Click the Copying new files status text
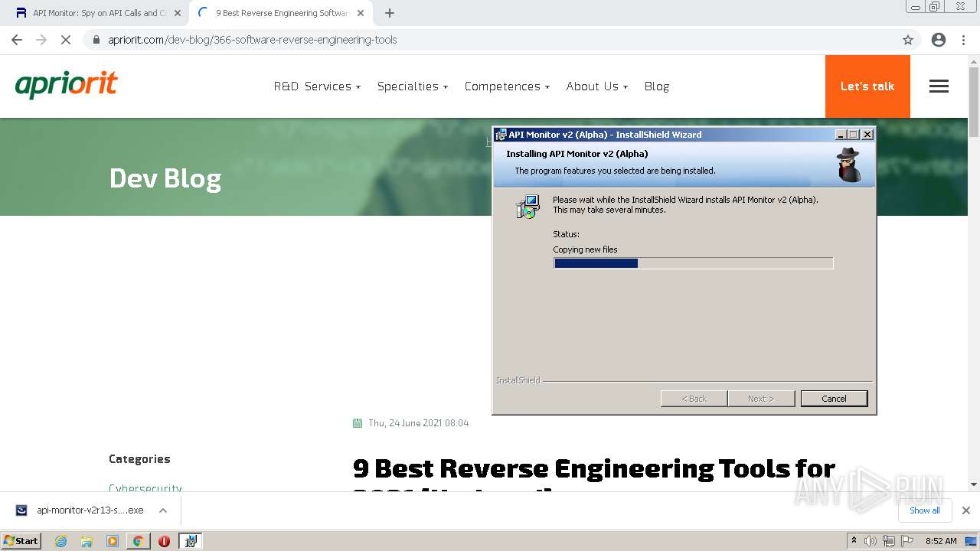 (585, 249)
